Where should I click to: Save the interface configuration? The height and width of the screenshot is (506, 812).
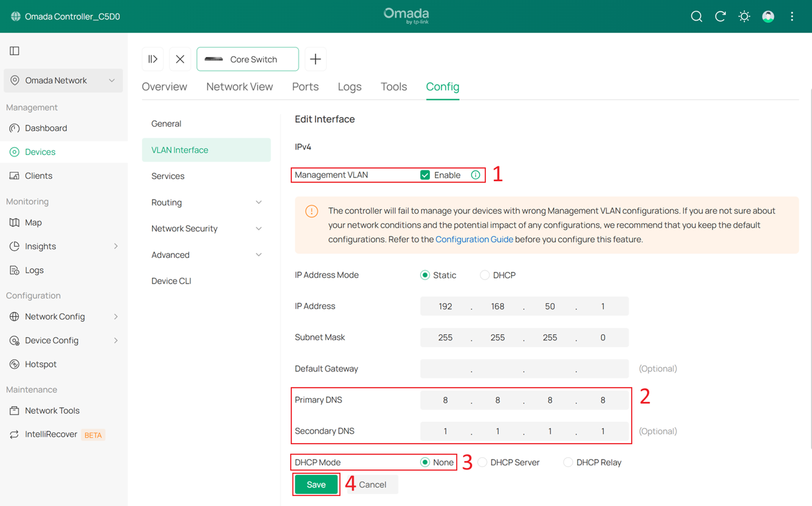[x=316, y=484]
